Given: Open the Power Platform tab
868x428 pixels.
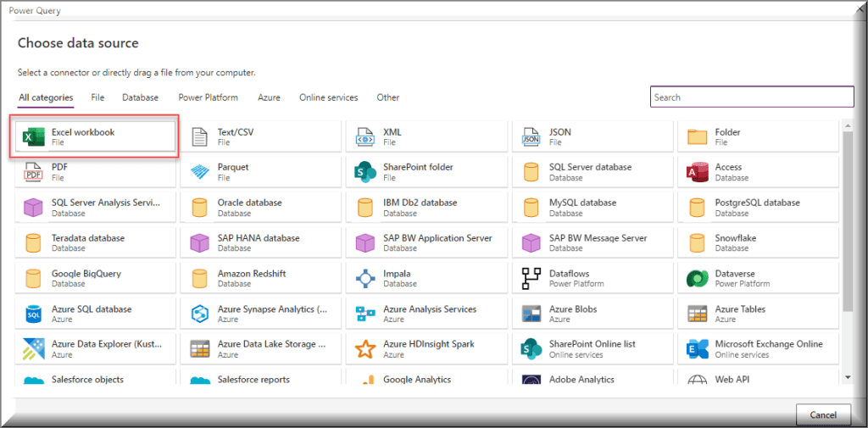Looking at the screenshot, I should (x=209, y=97).
